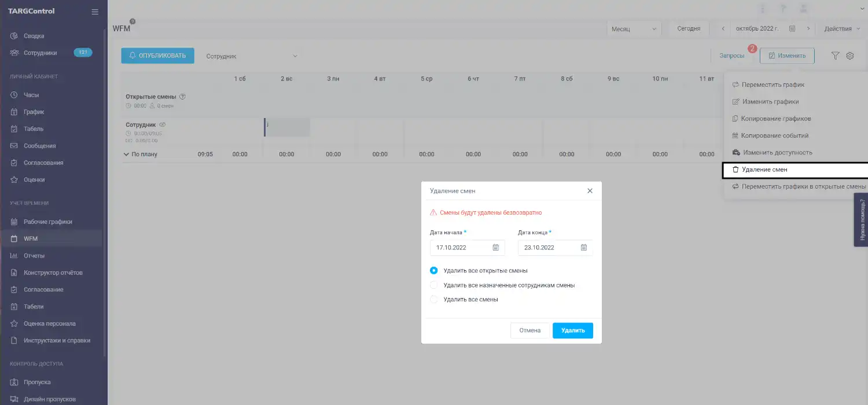Toggle eye icon next to Сотрудник
Viewport: 868px width, 405px height.
[163, 124]
